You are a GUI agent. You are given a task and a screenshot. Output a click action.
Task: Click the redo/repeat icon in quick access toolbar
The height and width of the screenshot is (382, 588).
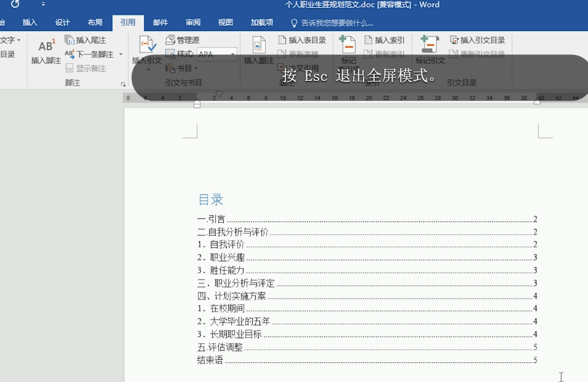[15, 4]
